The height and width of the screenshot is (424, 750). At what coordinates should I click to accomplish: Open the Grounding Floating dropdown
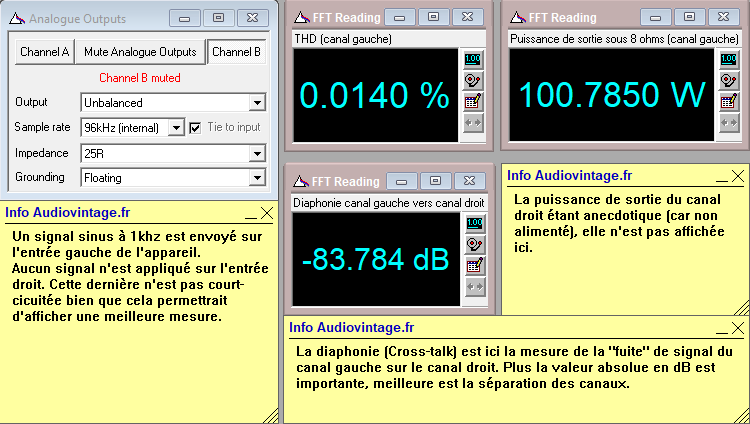pos(257,178)
